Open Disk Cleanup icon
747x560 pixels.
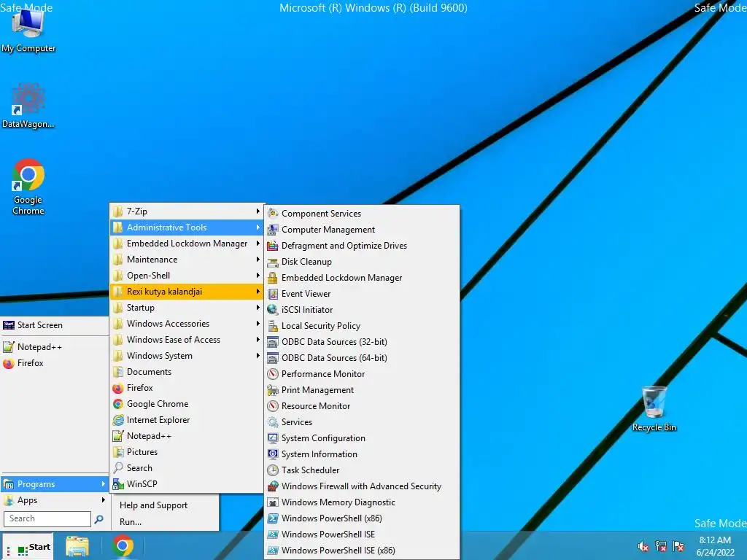click(273, 262)
